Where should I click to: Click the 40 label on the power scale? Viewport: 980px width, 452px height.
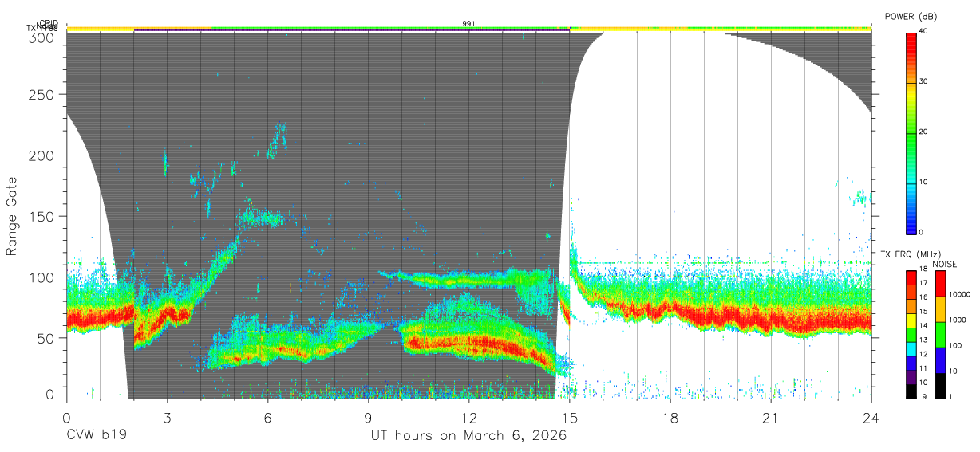coord(924,31)
